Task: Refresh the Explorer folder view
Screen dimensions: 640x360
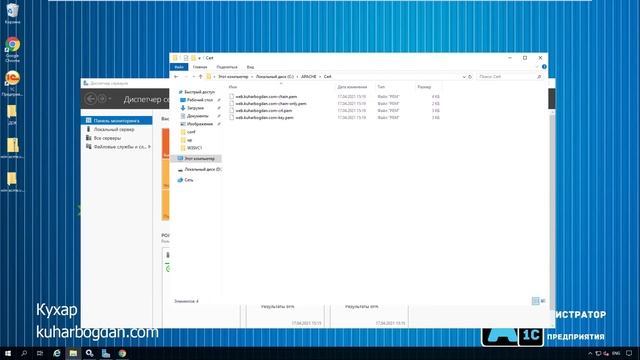Action: 470,77
